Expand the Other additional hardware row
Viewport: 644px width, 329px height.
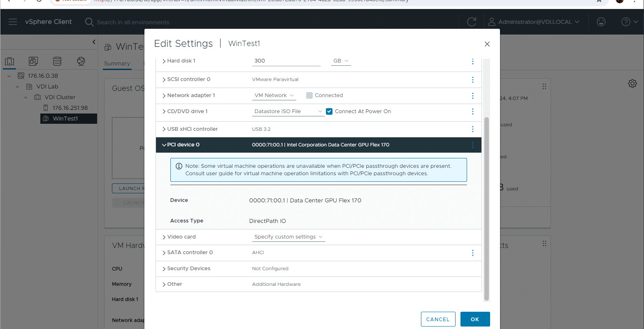point(164,284)
